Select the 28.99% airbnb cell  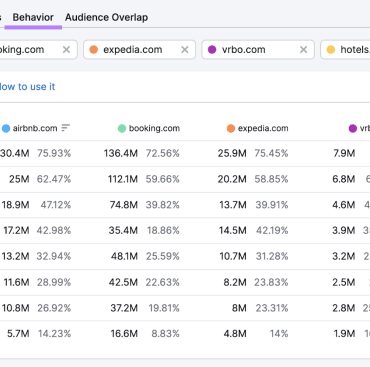(x=54, y=282)
